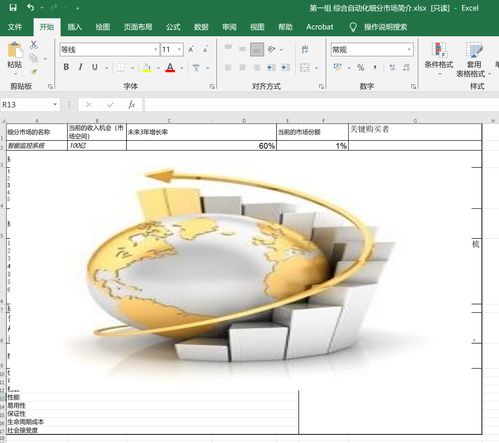Click the red font color button
499x443 pixels.
(170, 68)
